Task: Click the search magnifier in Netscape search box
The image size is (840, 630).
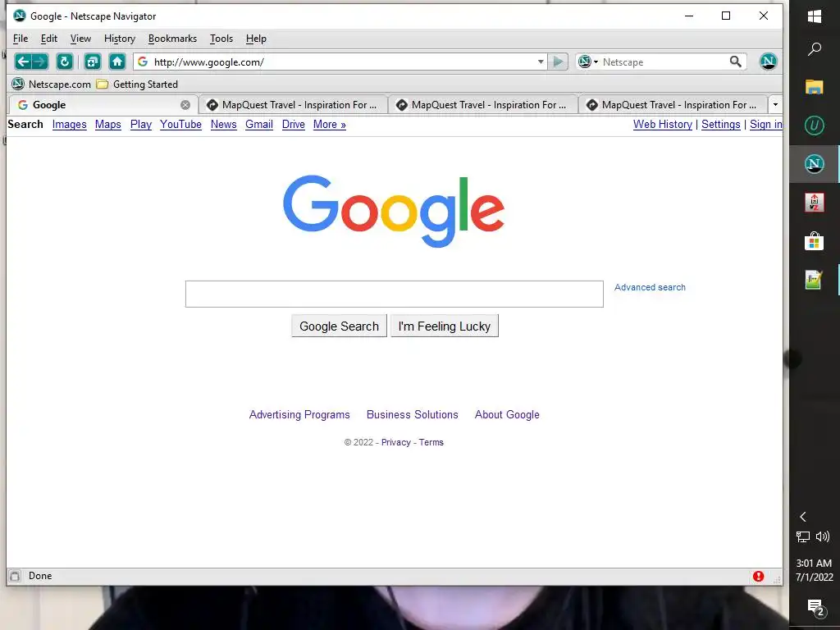Action: (x=736, y=62)
